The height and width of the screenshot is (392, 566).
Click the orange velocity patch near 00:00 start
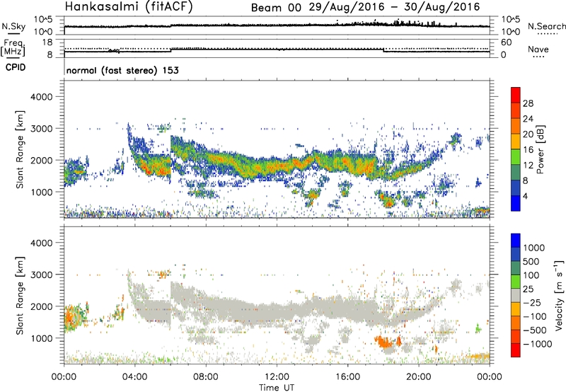(x=74, y=318)
